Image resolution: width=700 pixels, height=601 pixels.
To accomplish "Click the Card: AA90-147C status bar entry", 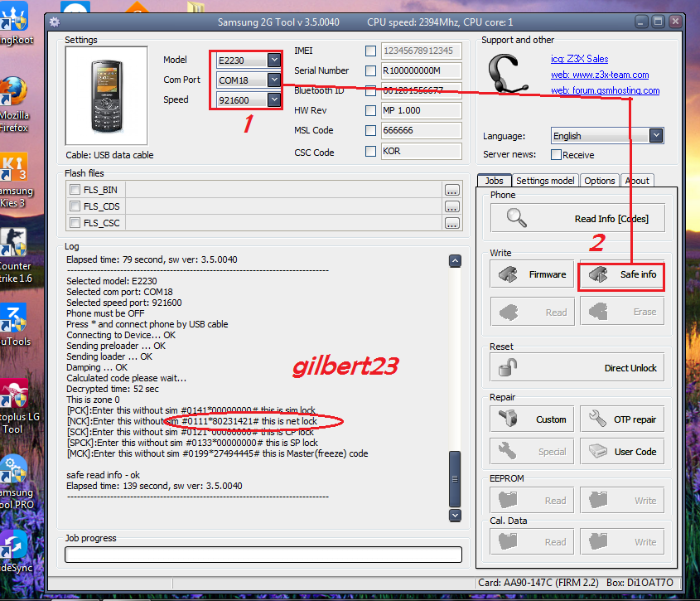I will pos(538,583).
